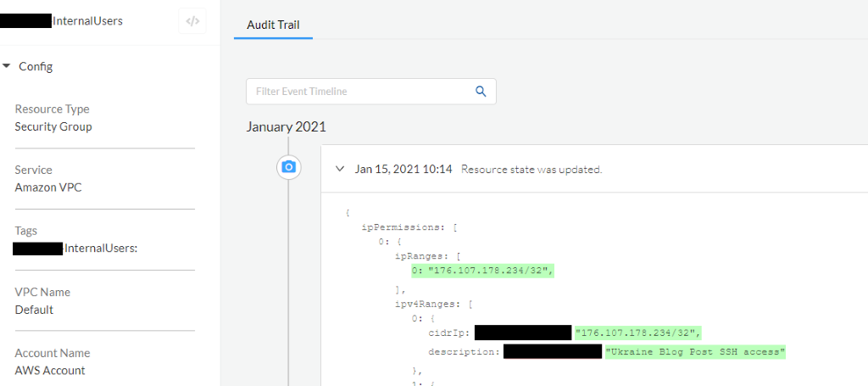Click the magnifier search icon
The width and height of the screenshot is (868, 386).
(481, 92)
